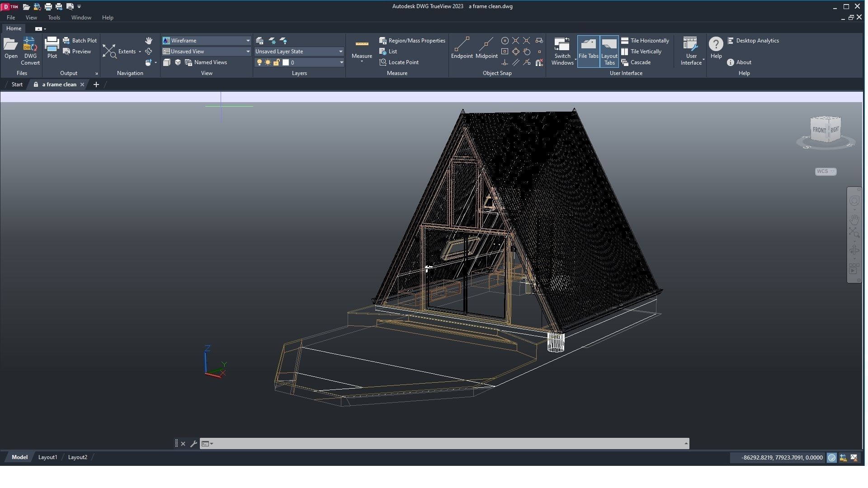Toggle Endpoint object snap
Image resolution: width=868 pixels, height=488 pixels.
pos(462,48)
